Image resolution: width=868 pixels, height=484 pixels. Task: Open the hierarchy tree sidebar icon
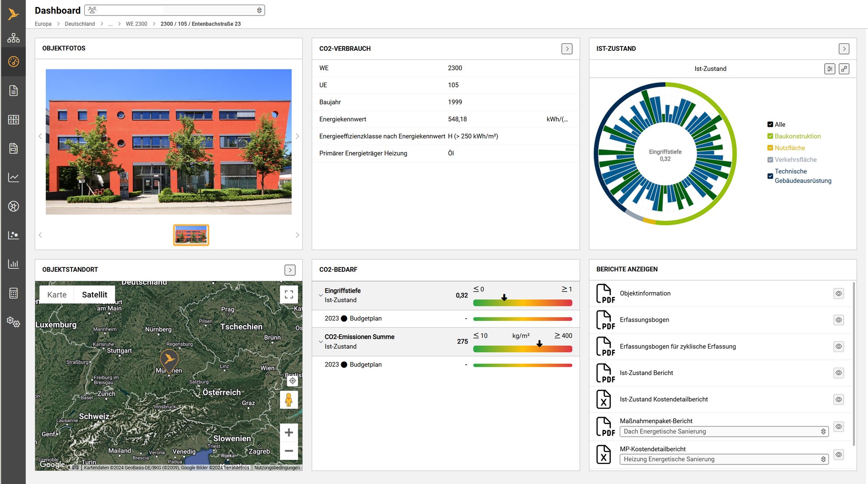[13, 38]
